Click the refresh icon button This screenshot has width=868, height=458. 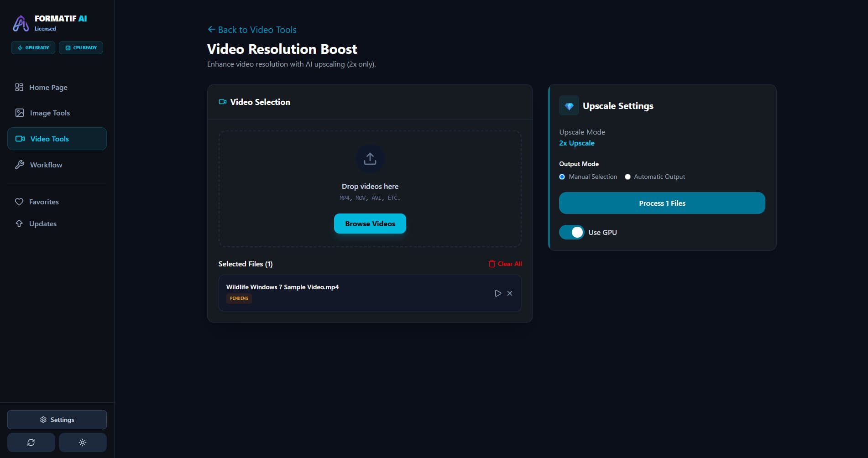pos(31,442)
